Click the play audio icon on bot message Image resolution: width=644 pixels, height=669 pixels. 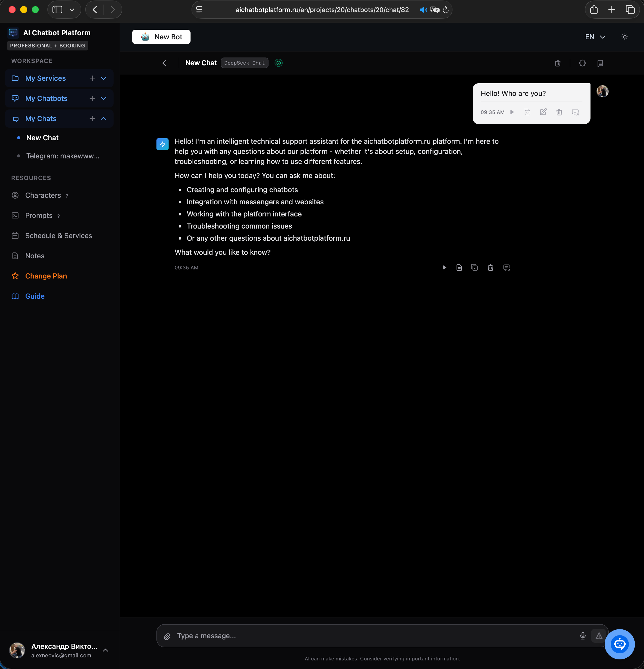444,267
